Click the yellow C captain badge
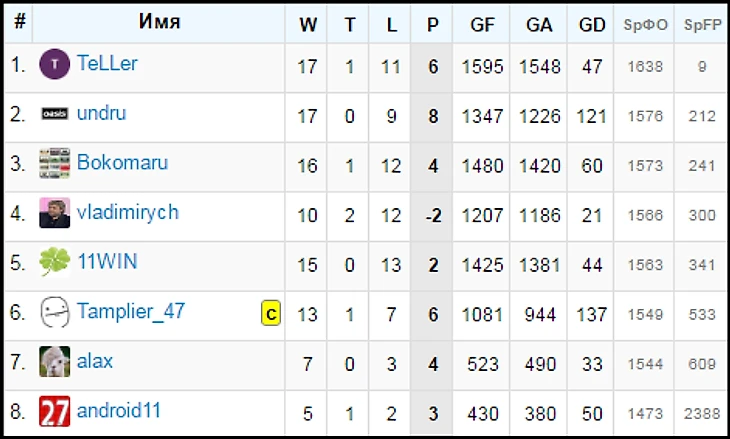The image size is (730, 439). pos(270,314)
